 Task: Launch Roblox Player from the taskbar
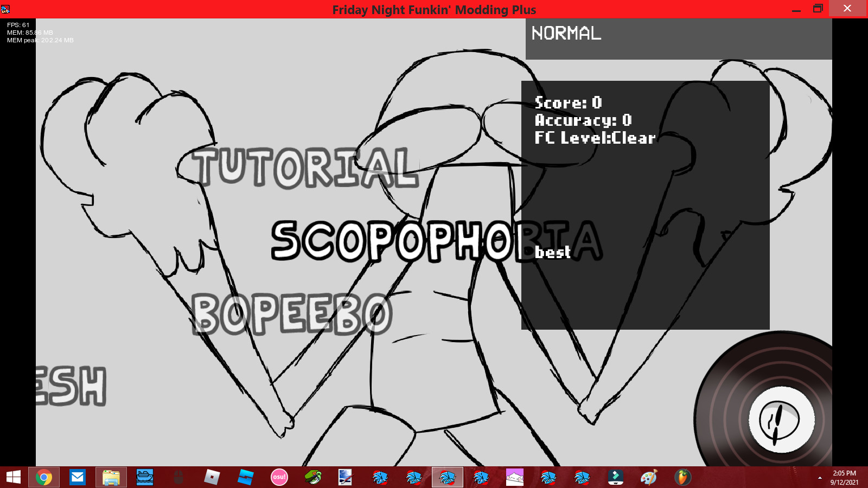pos(212,477)
